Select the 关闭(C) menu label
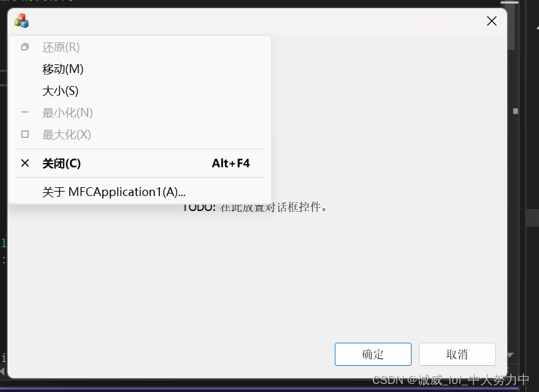This screenshot has height=392, width=539. pyautogui.click(x=62, y=163)
